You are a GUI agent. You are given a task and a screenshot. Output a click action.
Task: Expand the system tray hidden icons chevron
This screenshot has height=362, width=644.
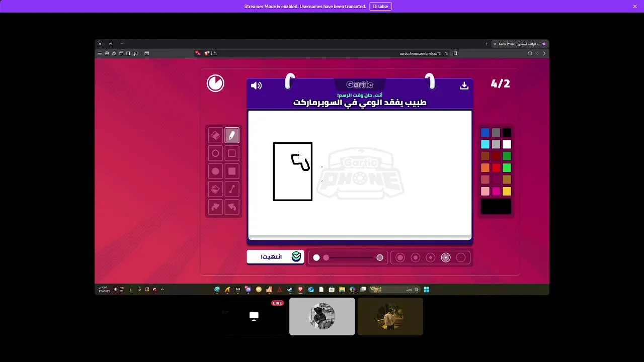162,289
